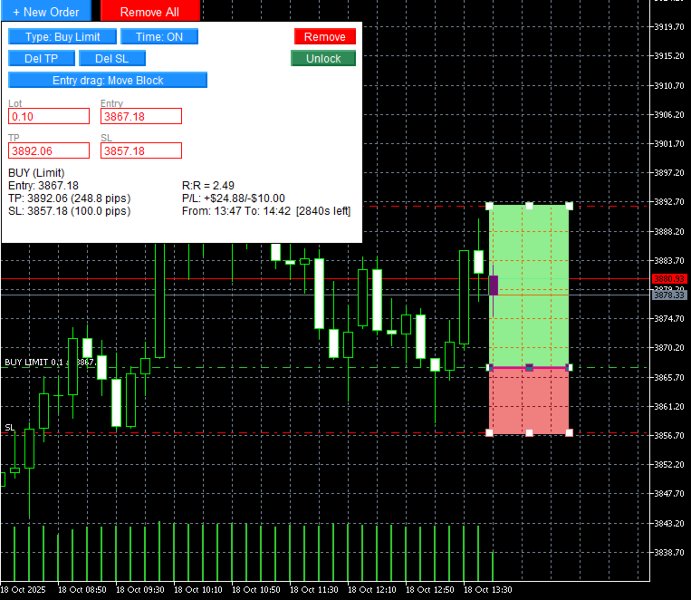Toggle the Time: ON button
The width and height of the screenshot is (691, 600).
click(159, 37)
